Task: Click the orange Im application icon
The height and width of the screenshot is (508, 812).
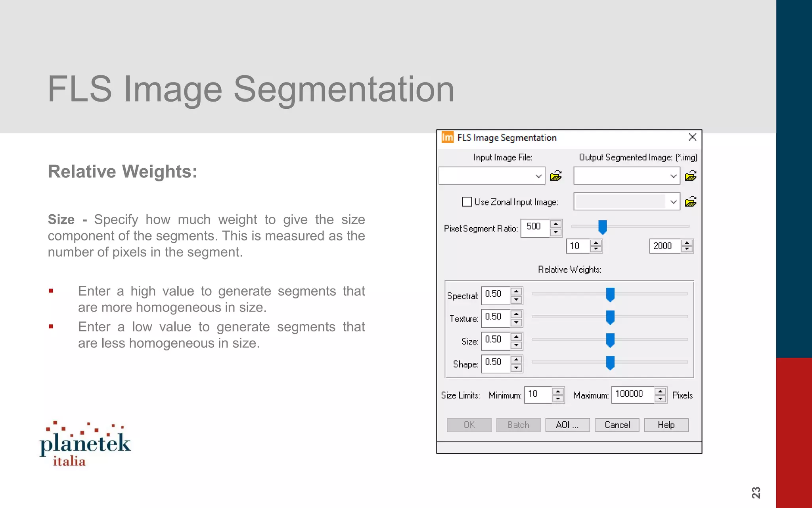Action: [x=447, y=137]
